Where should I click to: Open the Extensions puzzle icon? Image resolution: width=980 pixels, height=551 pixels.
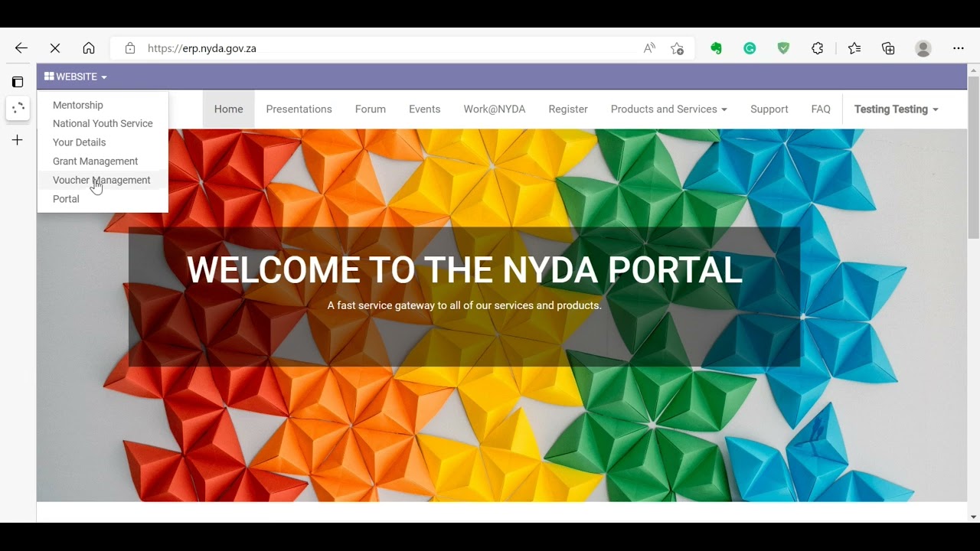[x=817, y=48]
